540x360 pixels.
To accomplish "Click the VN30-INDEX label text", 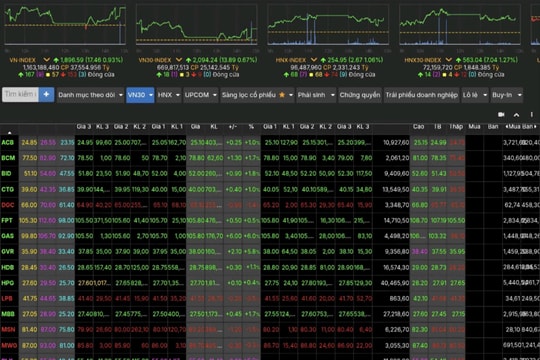I will click(x=155, y=60).
